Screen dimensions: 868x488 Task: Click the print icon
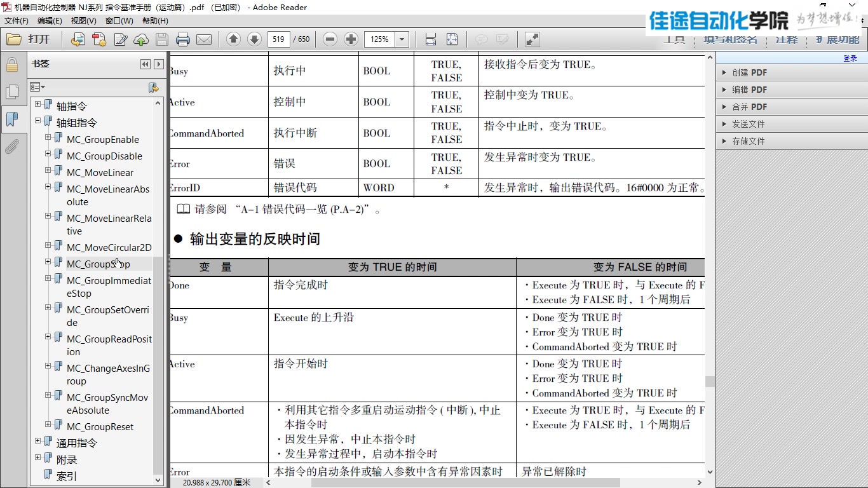click(x=183, y=39)
